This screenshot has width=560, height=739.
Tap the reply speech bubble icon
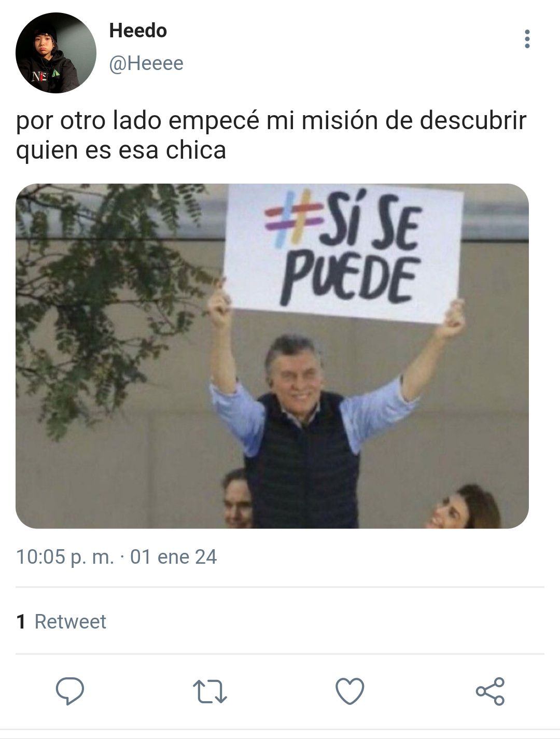tap(70, 691)
